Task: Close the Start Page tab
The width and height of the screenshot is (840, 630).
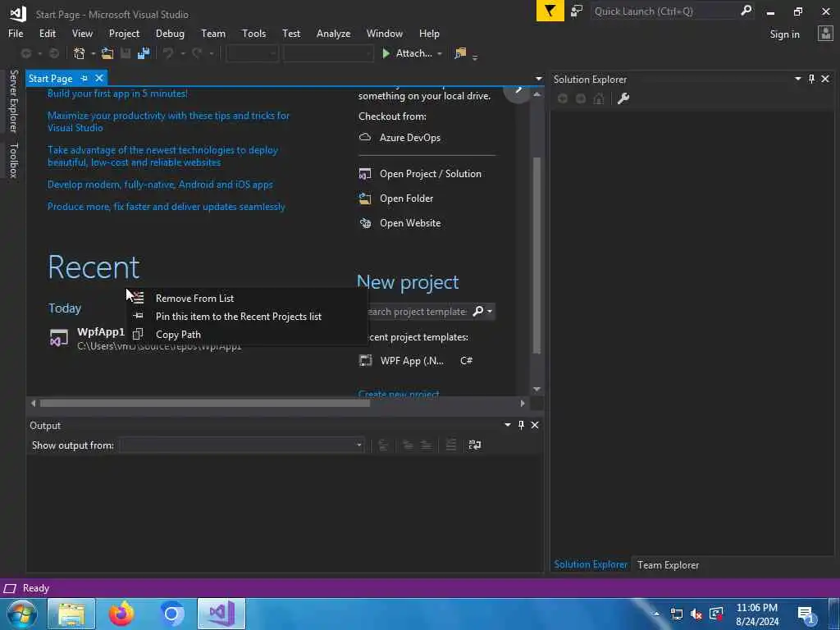Action: tap(99, 78)
